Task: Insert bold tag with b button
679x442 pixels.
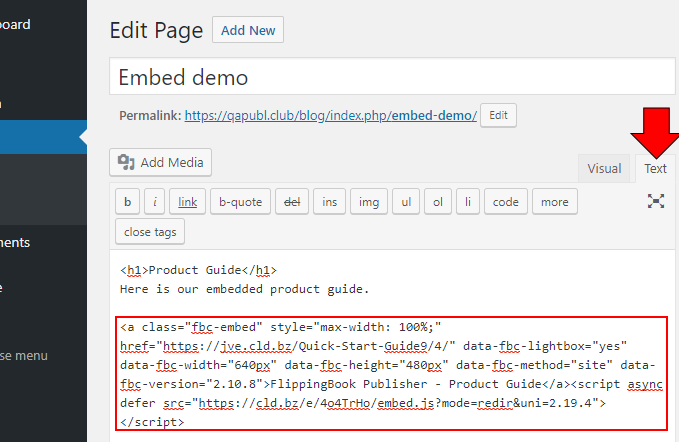Action: pyautogui.click(x=127, y=202)
